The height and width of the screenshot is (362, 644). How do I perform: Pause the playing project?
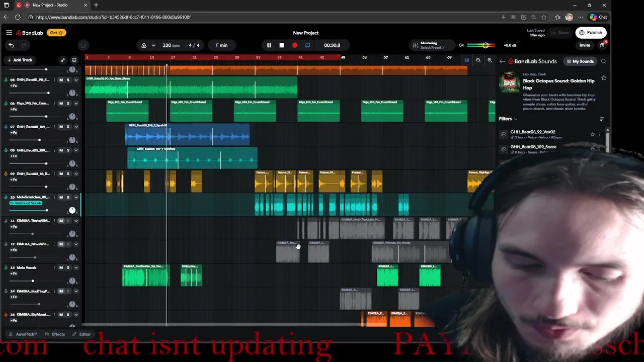click(x=269, y=45)
